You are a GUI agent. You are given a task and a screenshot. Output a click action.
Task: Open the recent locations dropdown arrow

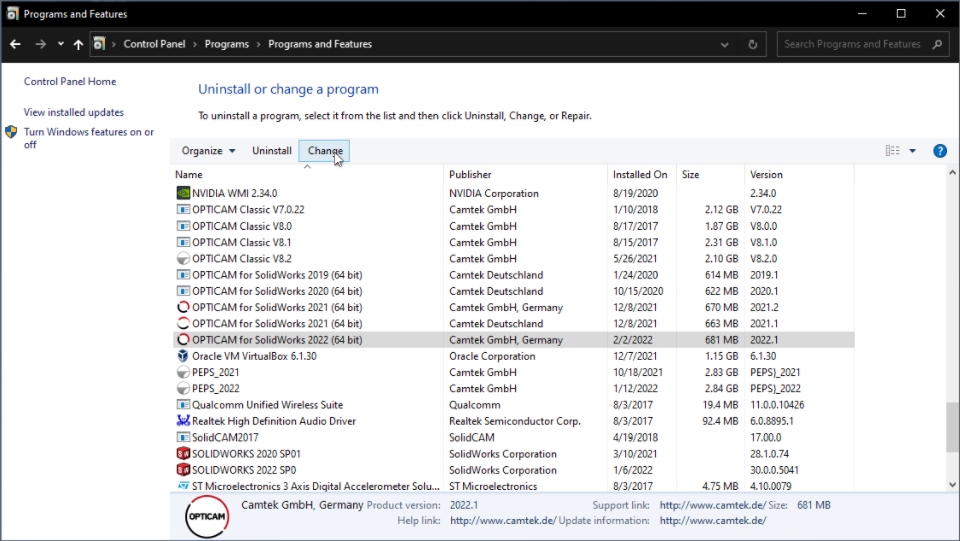coord(60,44)
